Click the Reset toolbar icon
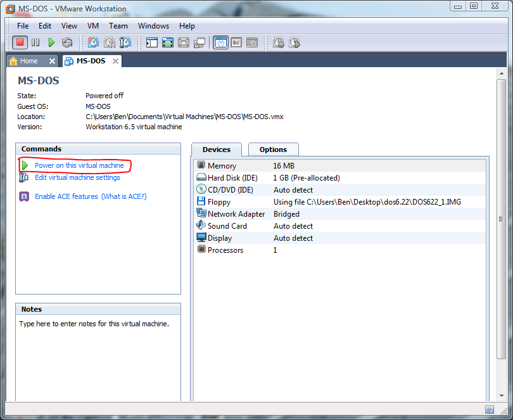The image size is (513, 420). pos(67,42)
